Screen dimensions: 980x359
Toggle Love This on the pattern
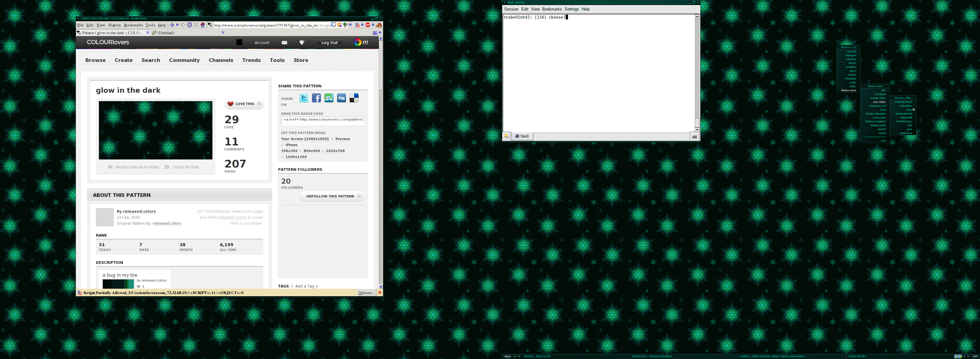coord(245,104)
